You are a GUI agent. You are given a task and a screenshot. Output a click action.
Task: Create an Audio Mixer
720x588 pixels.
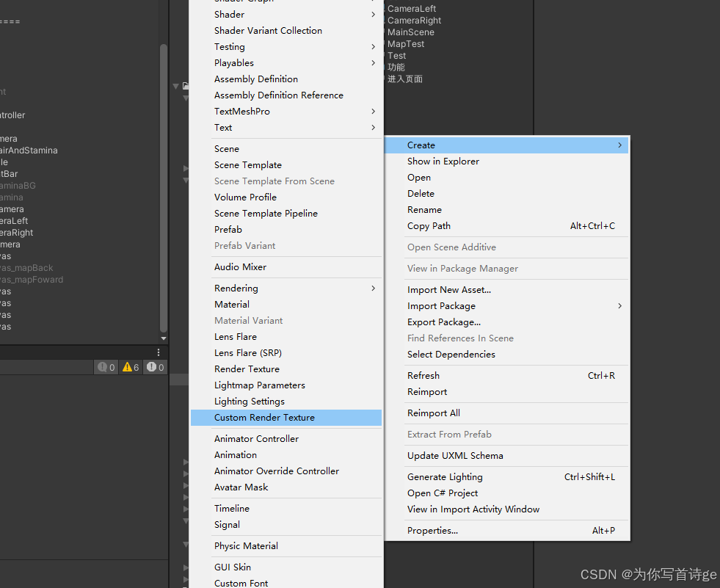pos(286,267)
